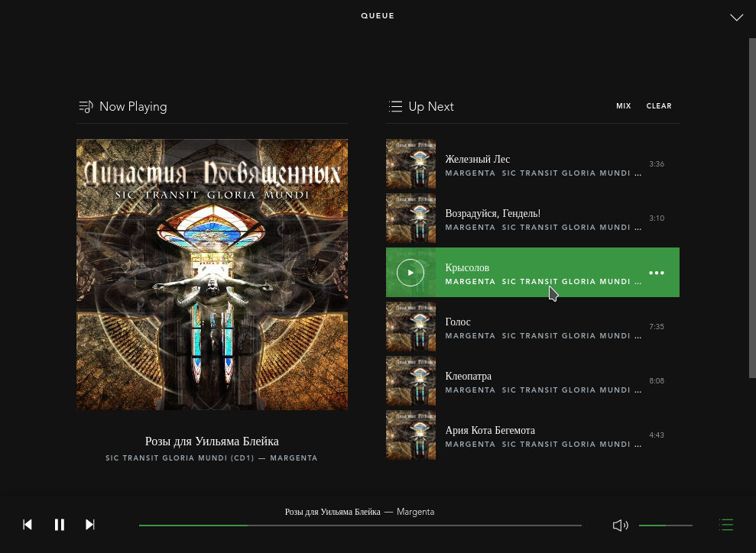The width and height of the screenshot is (756, 553).
Task: Click the large now playing album cover
Action: (x=213, y=274)
